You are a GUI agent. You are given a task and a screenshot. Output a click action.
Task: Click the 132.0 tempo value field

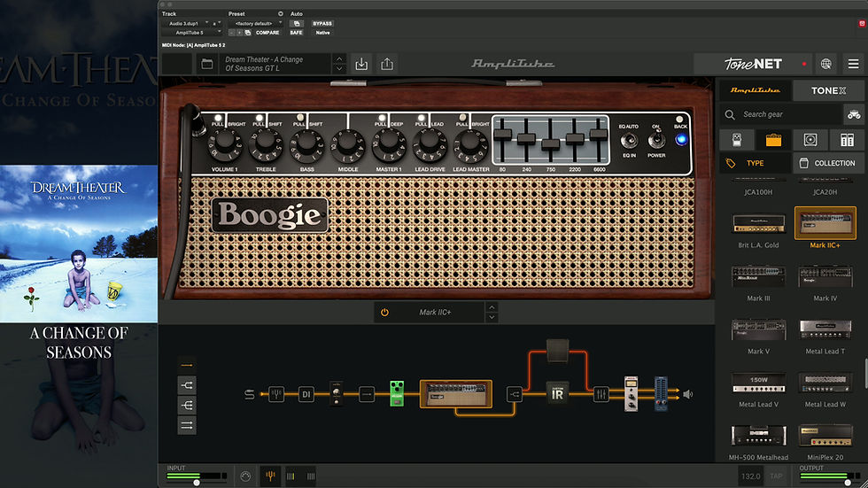[x=751, y=476]
